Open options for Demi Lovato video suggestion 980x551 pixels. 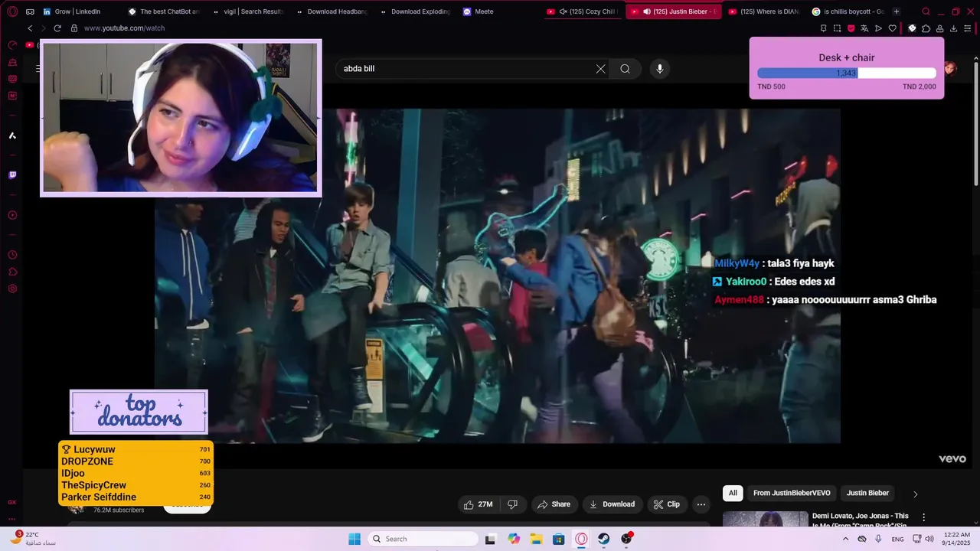click(x=923, y=517)
